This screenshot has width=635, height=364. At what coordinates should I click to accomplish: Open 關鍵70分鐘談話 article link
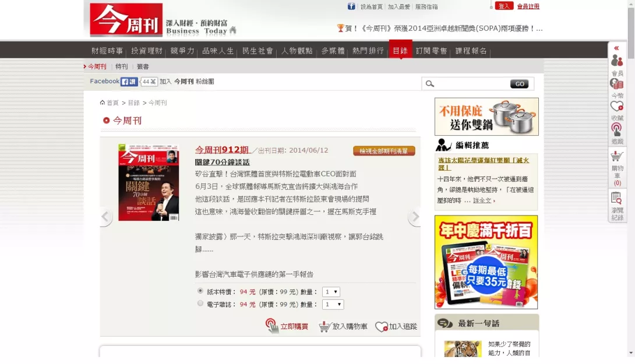(223, 162)
